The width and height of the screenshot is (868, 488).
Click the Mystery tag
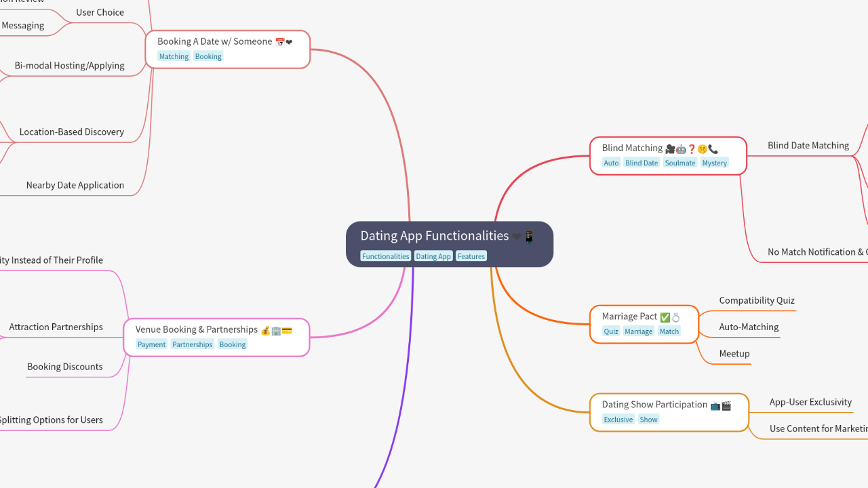pos(715,163)
